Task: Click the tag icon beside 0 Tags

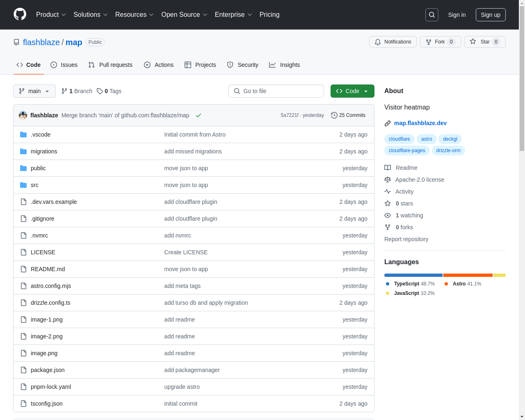Action: (100, 91)
